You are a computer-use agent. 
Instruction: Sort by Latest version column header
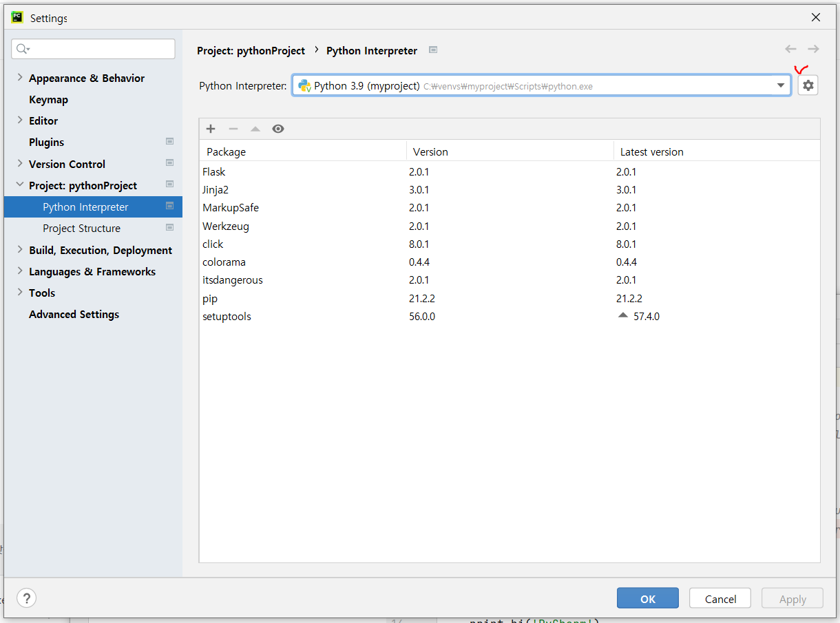[717, 151]
